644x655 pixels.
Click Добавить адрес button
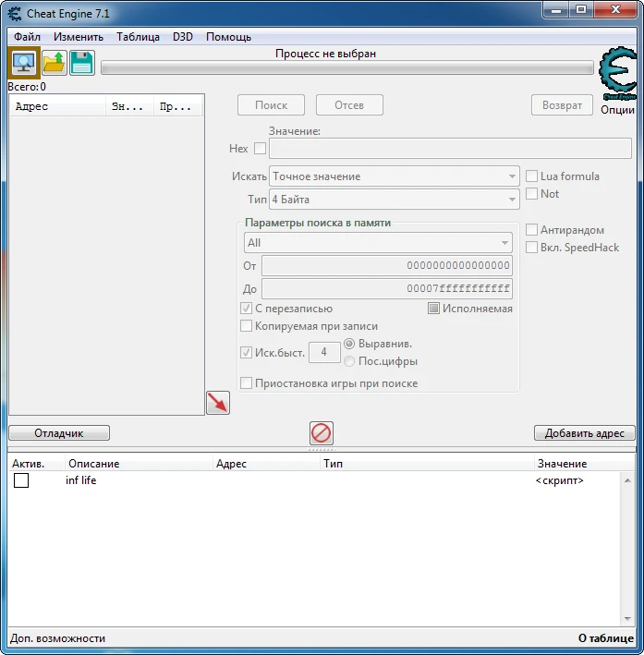pos(584,432)
